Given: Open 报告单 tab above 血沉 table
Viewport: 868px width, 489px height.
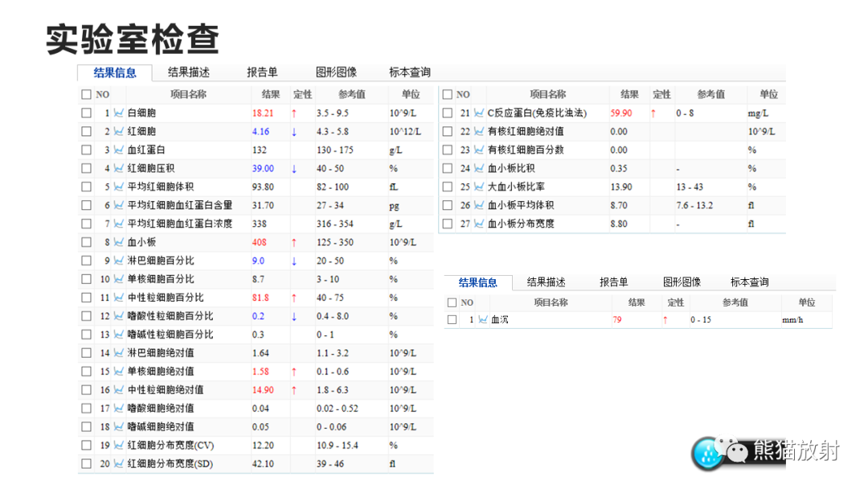Looking at the screenshot, I should tap(613, 282).
